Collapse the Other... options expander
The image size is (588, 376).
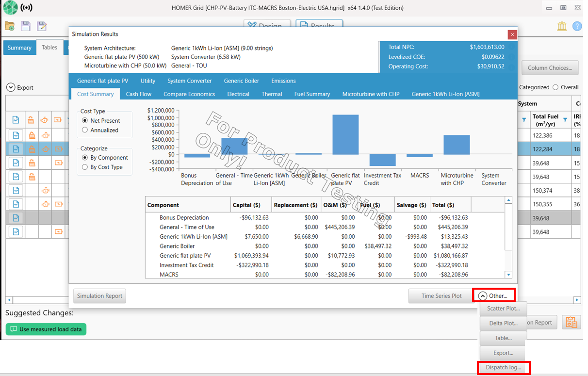(x=483, y=295)
